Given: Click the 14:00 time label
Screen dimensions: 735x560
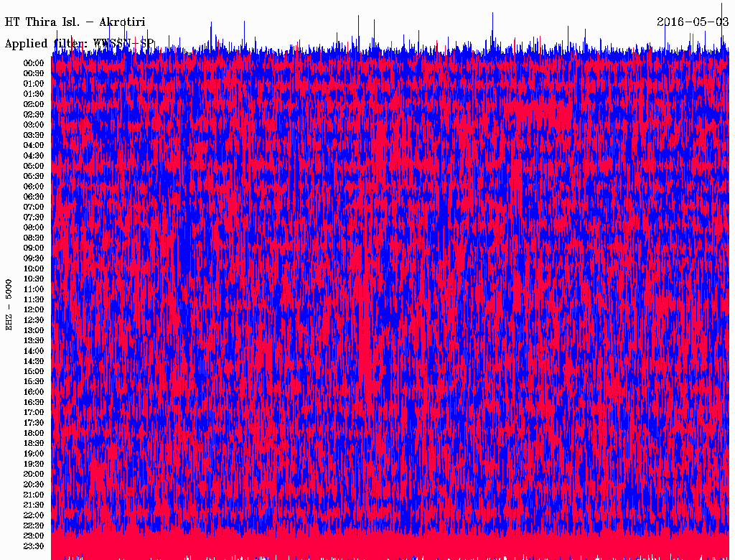Looking at the screenshot, I should (34, 351).
